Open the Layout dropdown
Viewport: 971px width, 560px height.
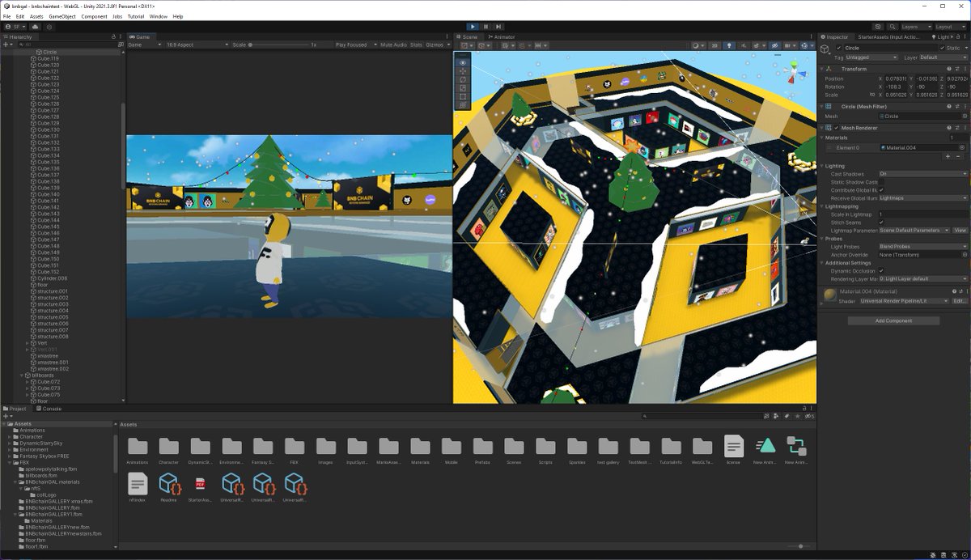pyautogui.click(x=950, y=27)
